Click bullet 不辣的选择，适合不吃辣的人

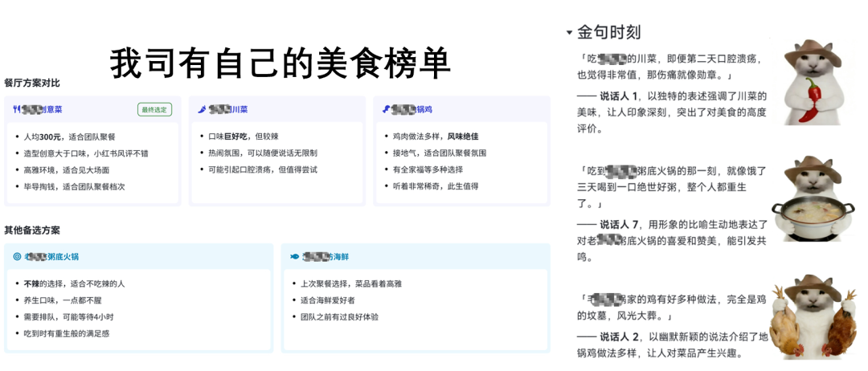[x=74, y=283]
